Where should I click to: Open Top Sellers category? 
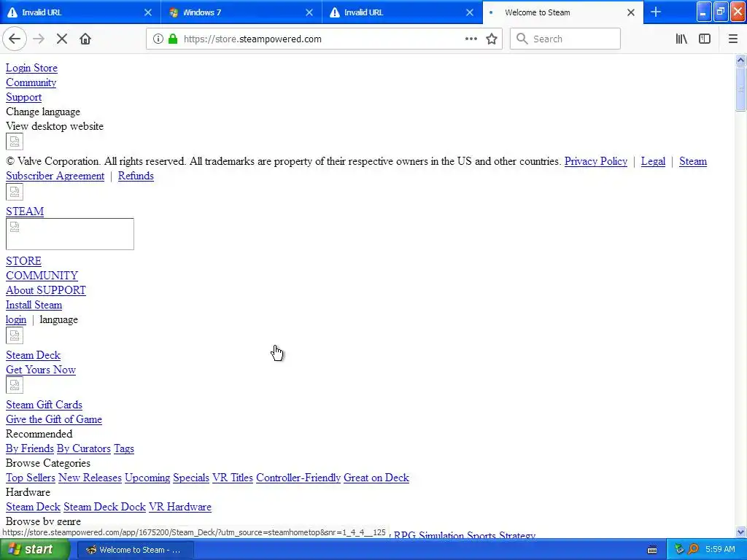31,478
